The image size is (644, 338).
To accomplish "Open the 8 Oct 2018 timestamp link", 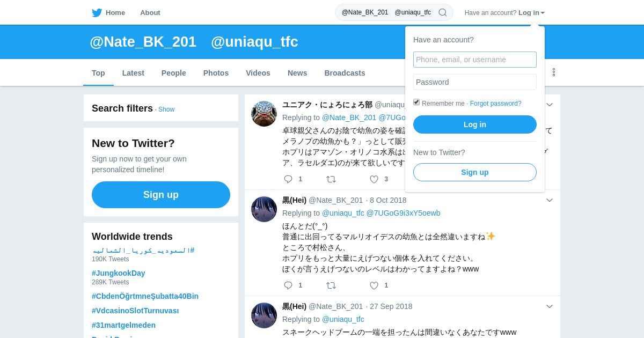I will tap(388, 200).
